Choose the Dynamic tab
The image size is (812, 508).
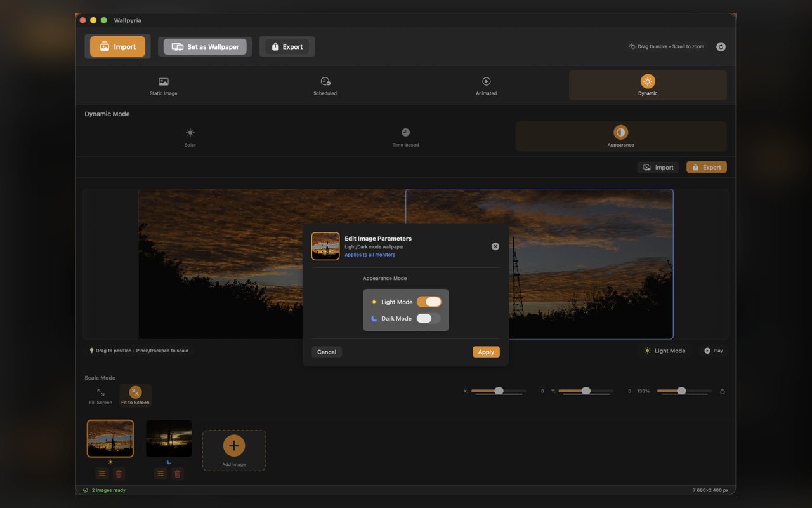coord(648,86)
